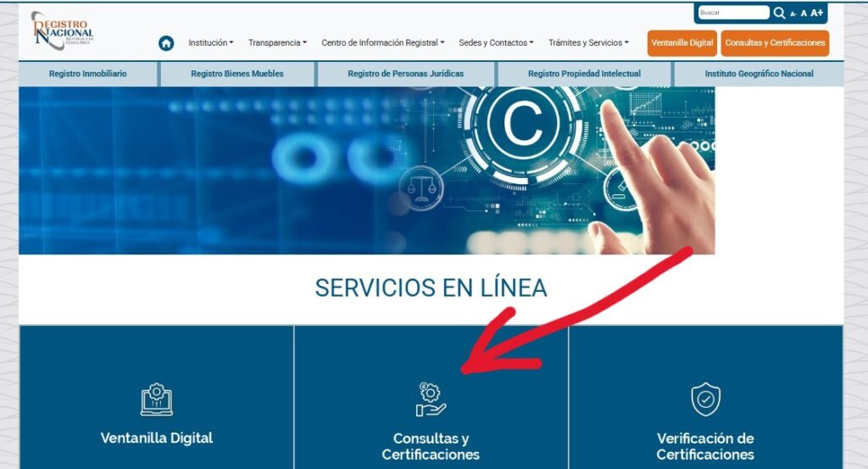Increase font size with A+ icon

point(817,13)
